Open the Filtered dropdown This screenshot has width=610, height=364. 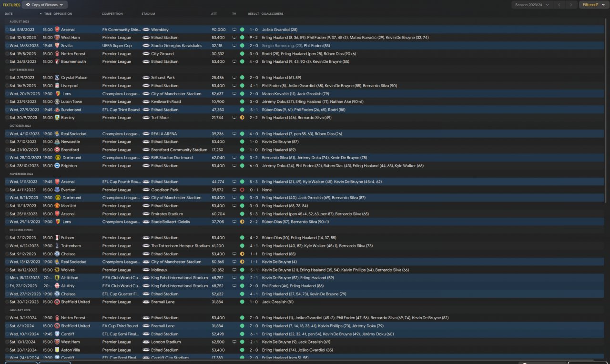[x=594, y=5]
